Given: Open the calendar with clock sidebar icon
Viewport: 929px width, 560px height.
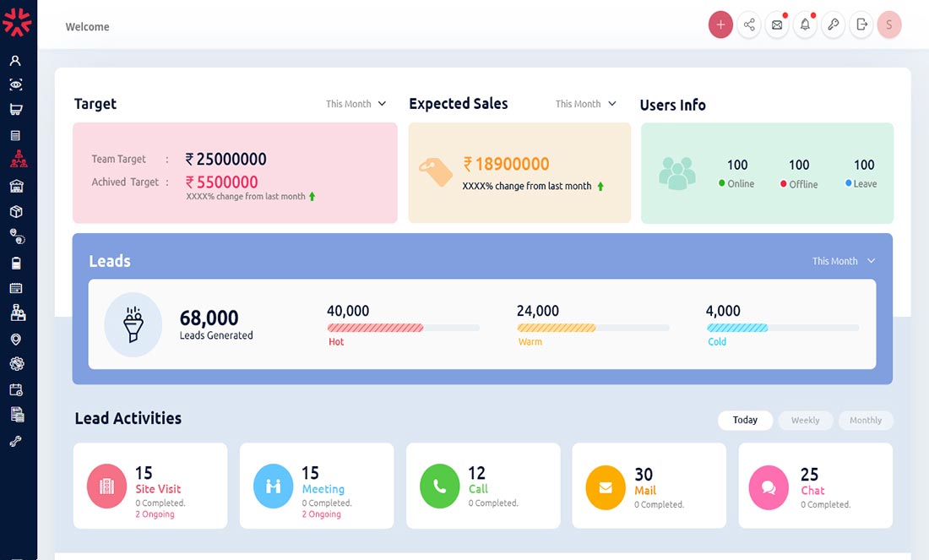Looking at the screenshot, I should coord(16,390).
